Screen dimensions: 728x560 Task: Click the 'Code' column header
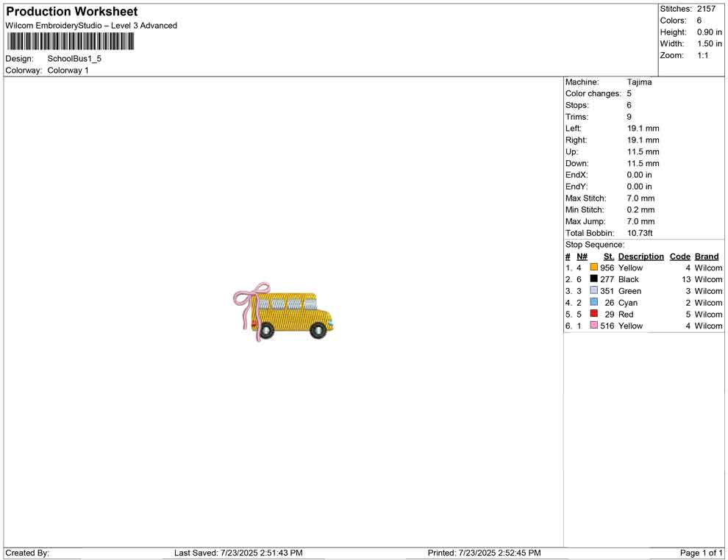[680, 256]
